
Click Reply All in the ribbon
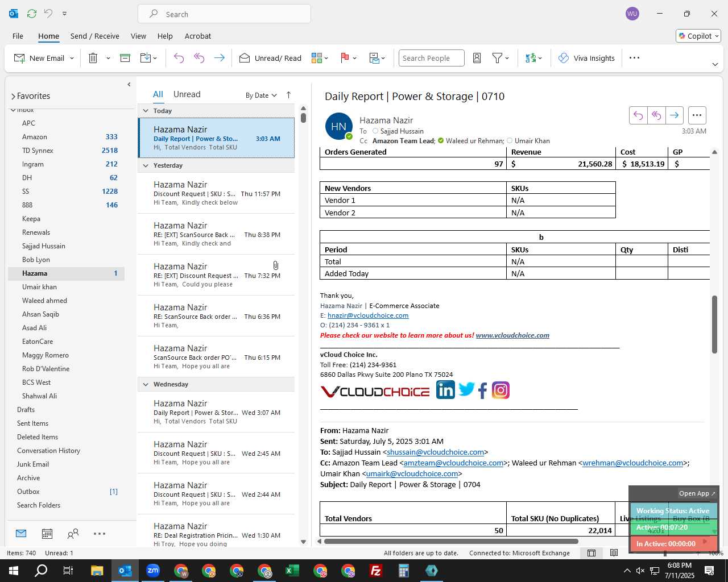pos(199,58)
